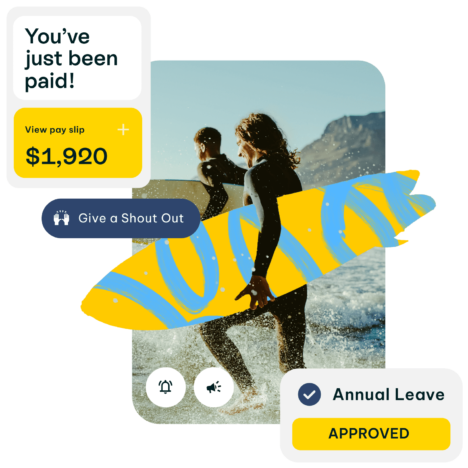Click the raised hands emoji icon
Image resolution: width=468 pixels, height=468 pixels.
61,218
